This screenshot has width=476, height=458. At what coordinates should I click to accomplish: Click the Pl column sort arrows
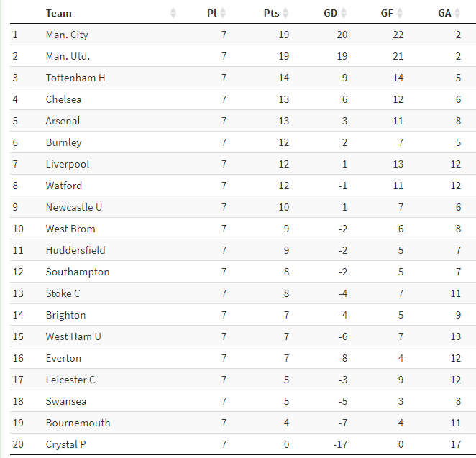[x=223, y=13]
